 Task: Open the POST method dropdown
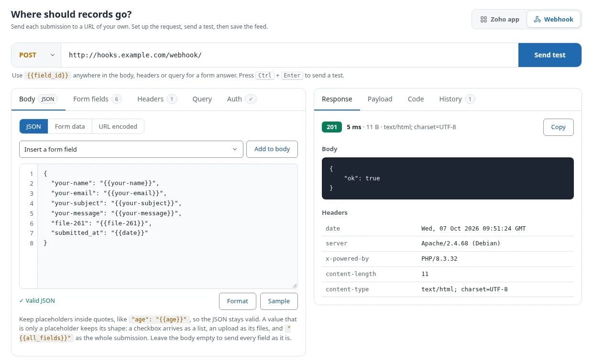(36, 55)
